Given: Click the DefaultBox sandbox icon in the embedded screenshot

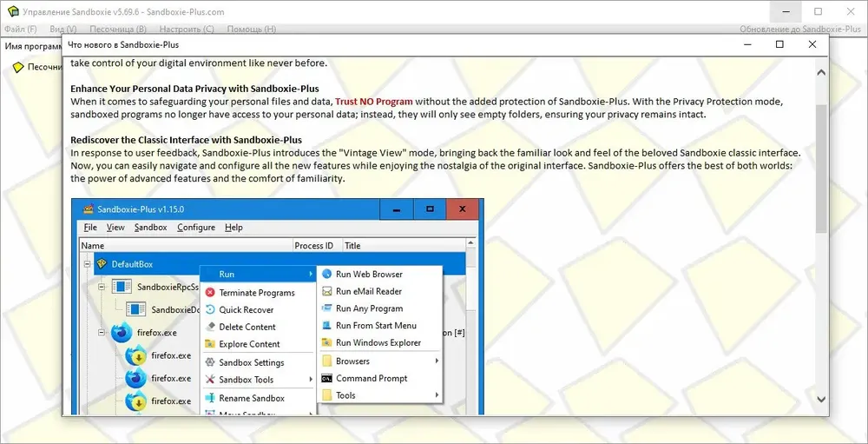Looking at the screenshot, I should (x=102, y=264).
